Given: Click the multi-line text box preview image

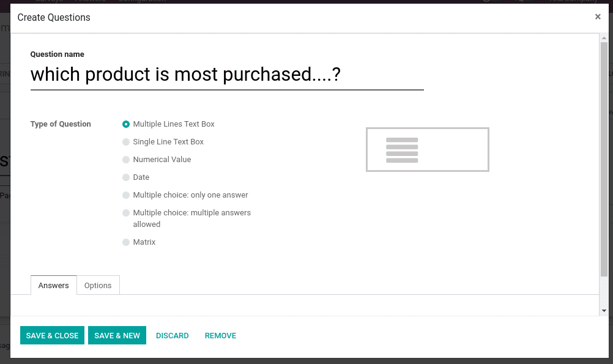Looking at the screenshot, I should tap(427, 149).
